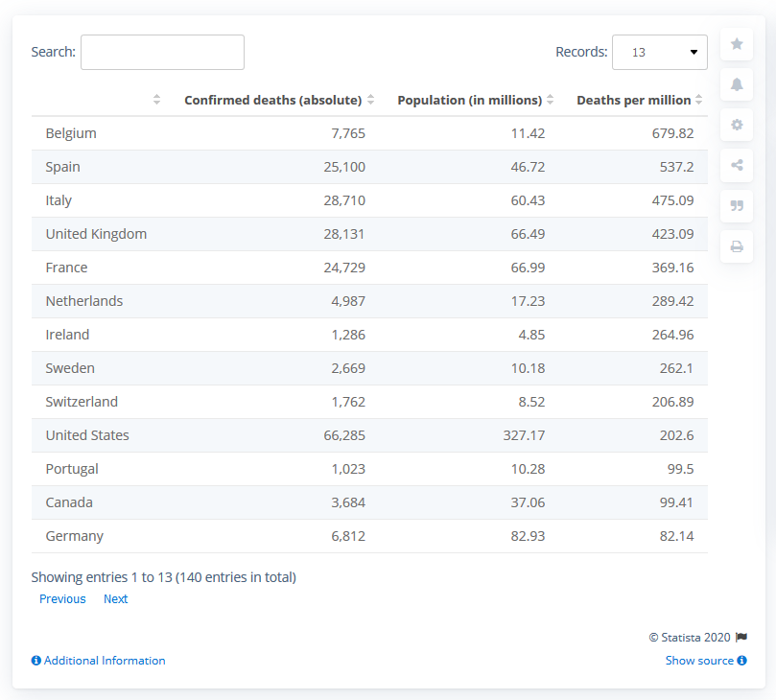Click the share icon
776x700 pixels.
[737, 165]
